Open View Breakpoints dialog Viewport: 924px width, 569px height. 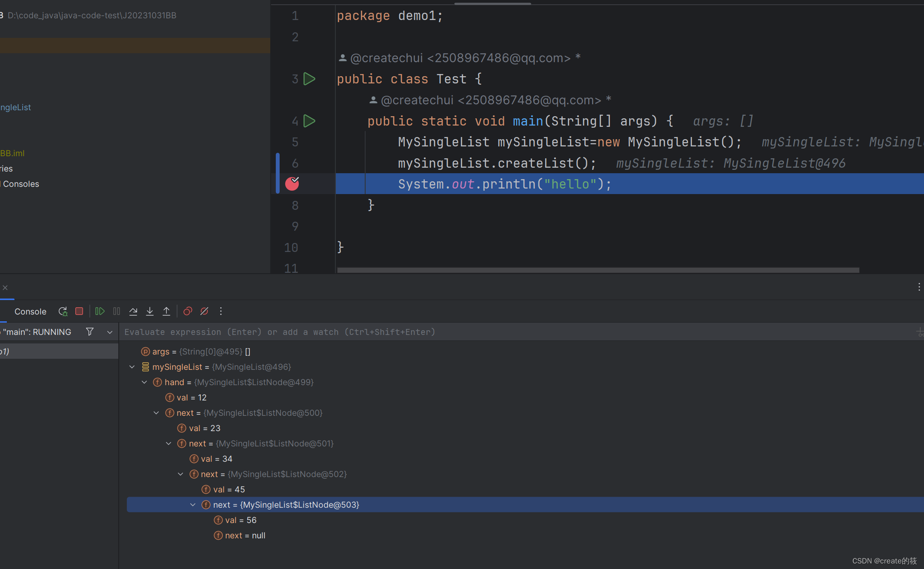188,312
